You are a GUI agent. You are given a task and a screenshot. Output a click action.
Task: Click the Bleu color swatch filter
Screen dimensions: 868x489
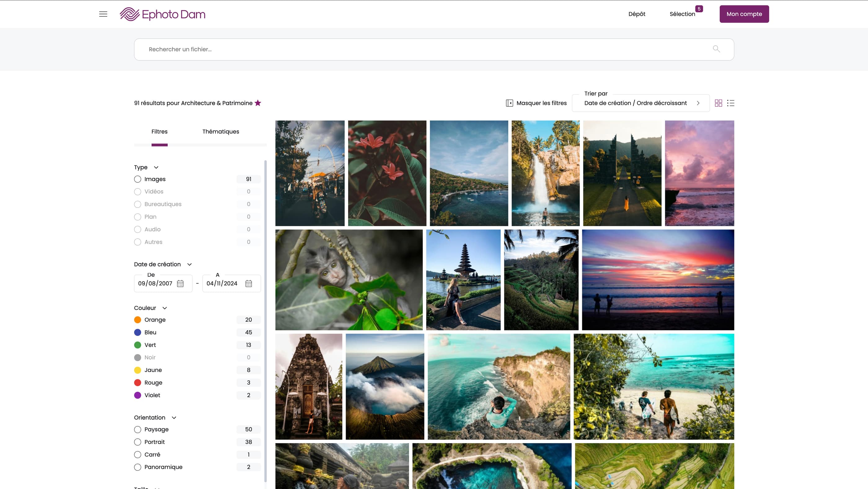click(x=137, y=332)
